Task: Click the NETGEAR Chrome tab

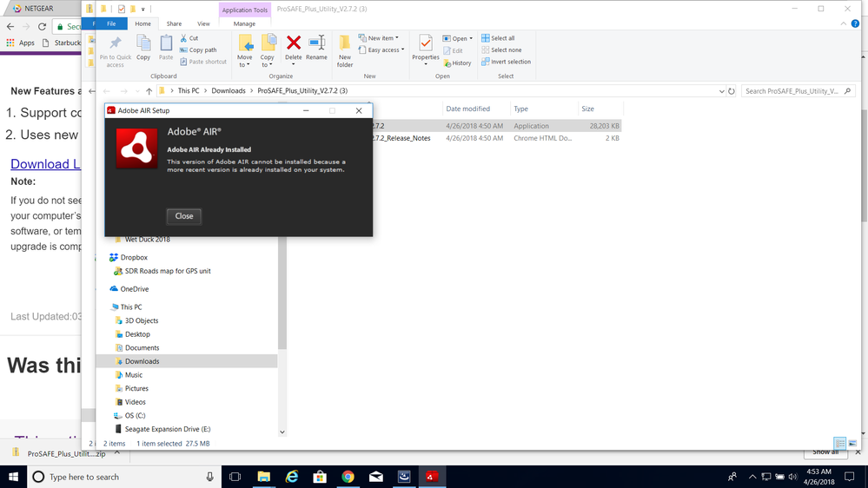Action: pos(39,9)
